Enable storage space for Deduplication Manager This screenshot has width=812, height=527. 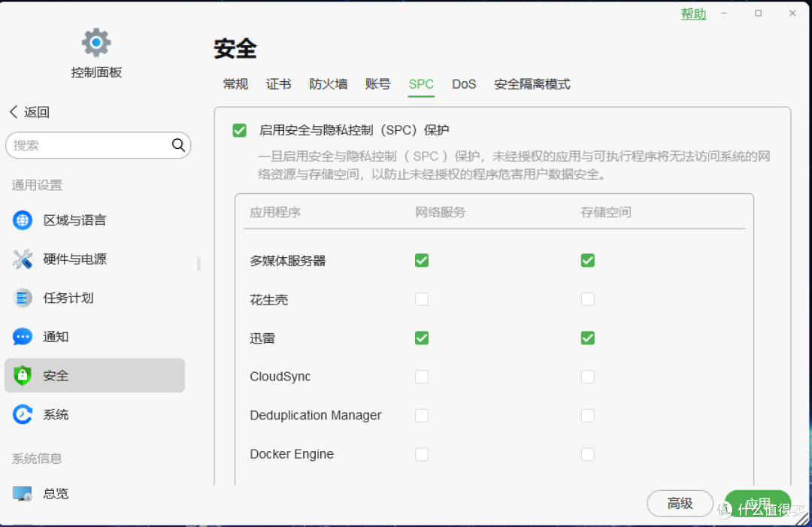point(588,415)
